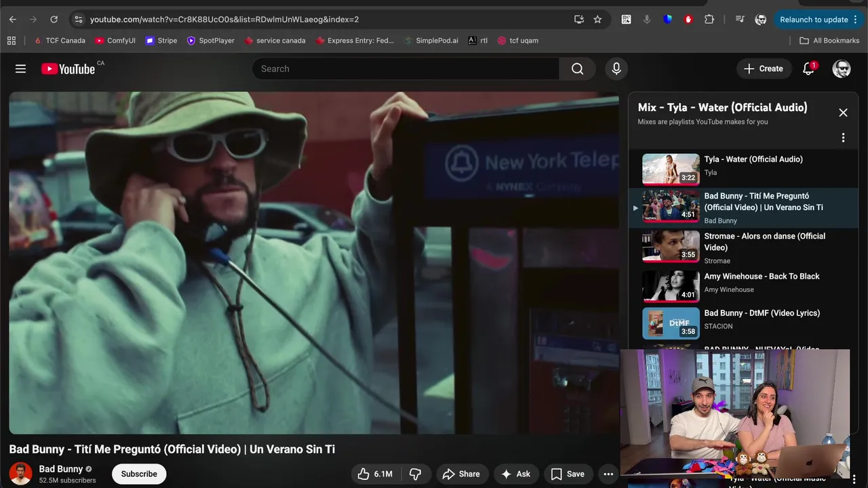Search with your voice microphone button

[x=616, y=68]
